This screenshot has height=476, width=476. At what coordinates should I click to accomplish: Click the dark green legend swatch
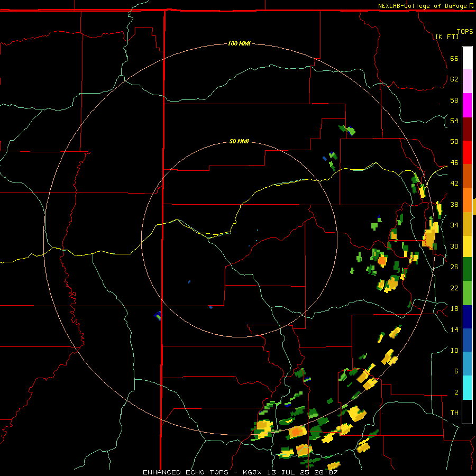[467, 269]
